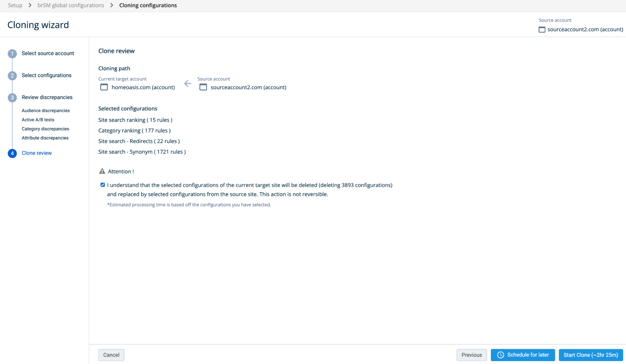Viewport: 626px width, 364px height.
Task: Open Active A/B tests sub-step
Action: (38, 120)
